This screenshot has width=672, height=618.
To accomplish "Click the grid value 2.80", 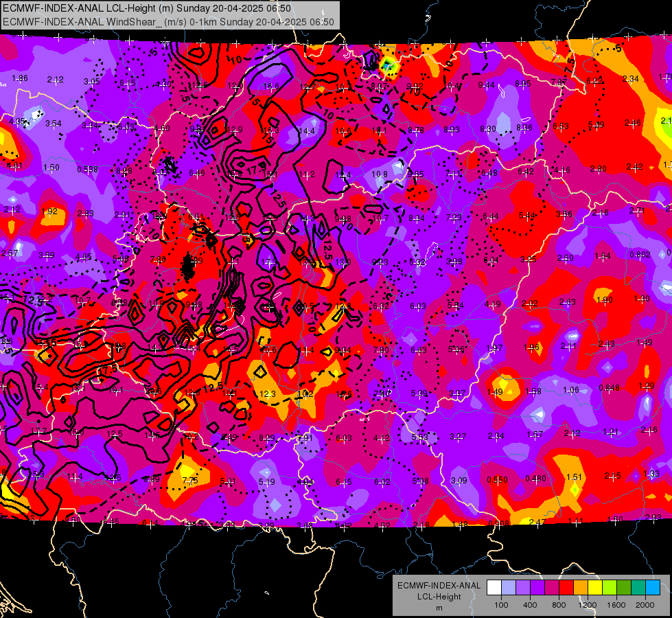I will point(599,168).
